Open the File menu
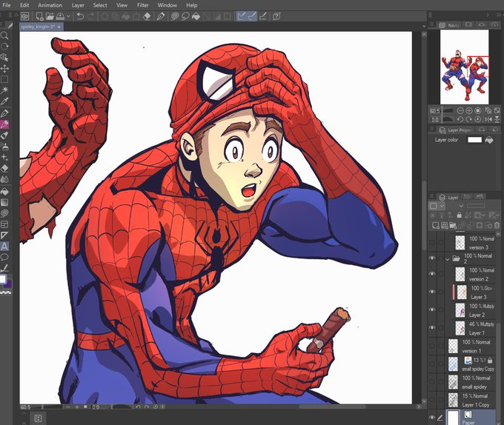The height and width of the screenshot is (425, 504). (x=6, y=5)
